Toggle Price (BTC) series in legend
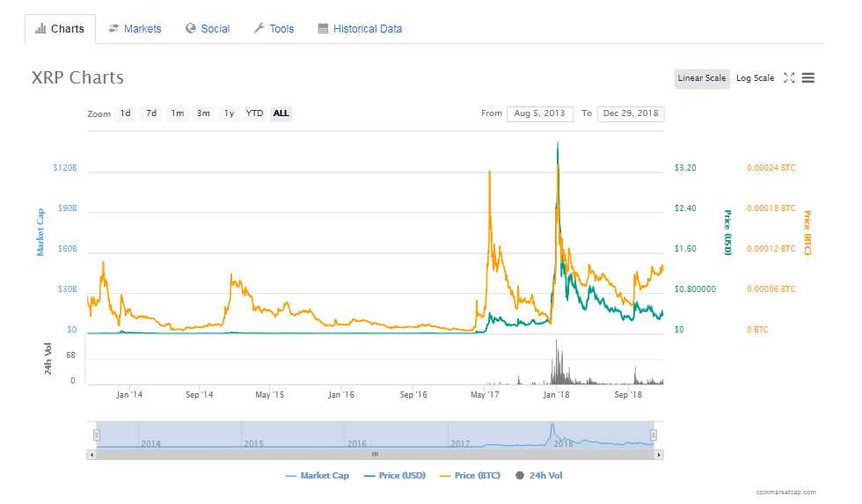The height and width of the screenshot is (504, 862). point(471,476)
